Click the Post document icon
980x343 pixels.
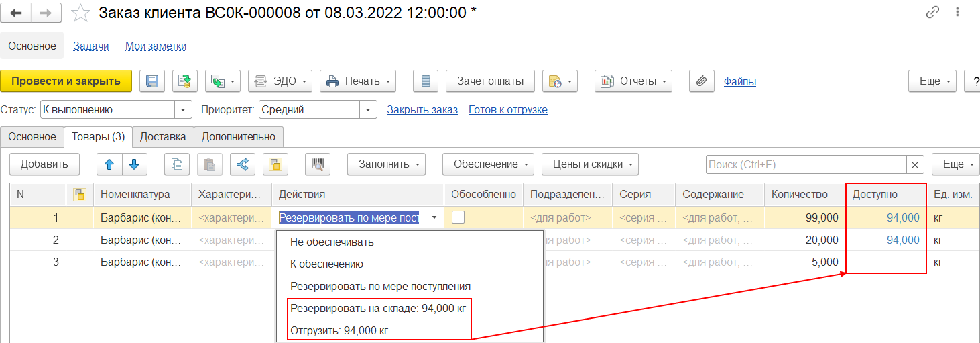185,81
